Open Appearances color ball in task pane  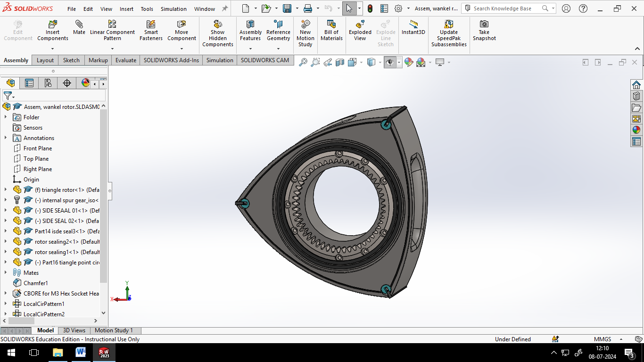636,130
